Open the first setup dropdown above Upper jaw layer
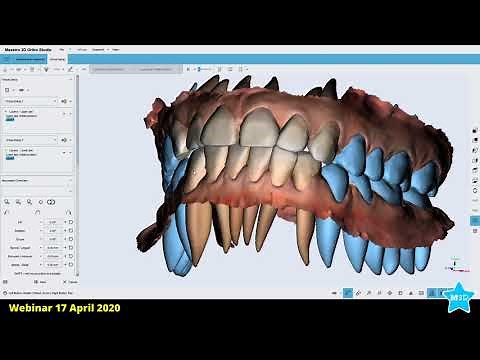 [x=30, y=101]
